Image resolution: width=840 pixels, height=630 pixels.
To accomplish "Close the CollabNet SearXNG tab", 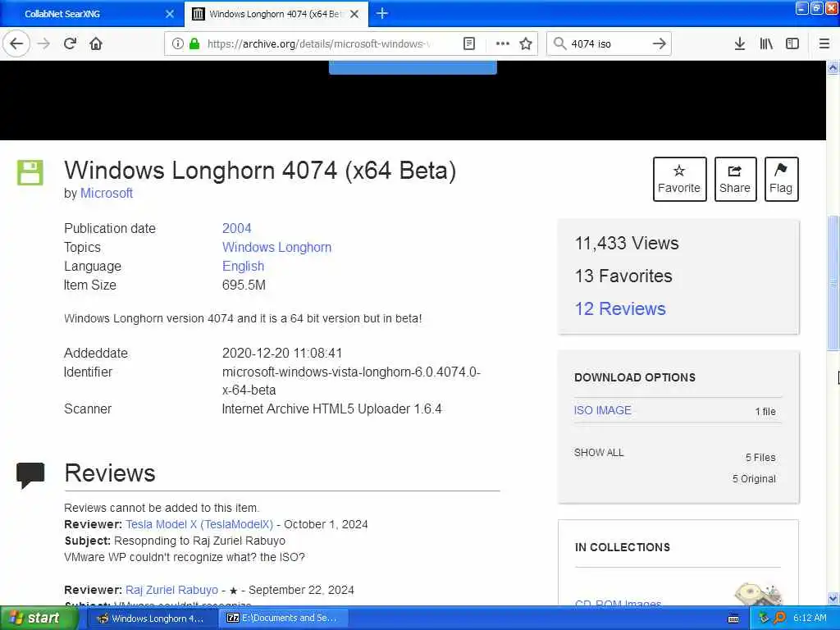I will tap(170, 14).
